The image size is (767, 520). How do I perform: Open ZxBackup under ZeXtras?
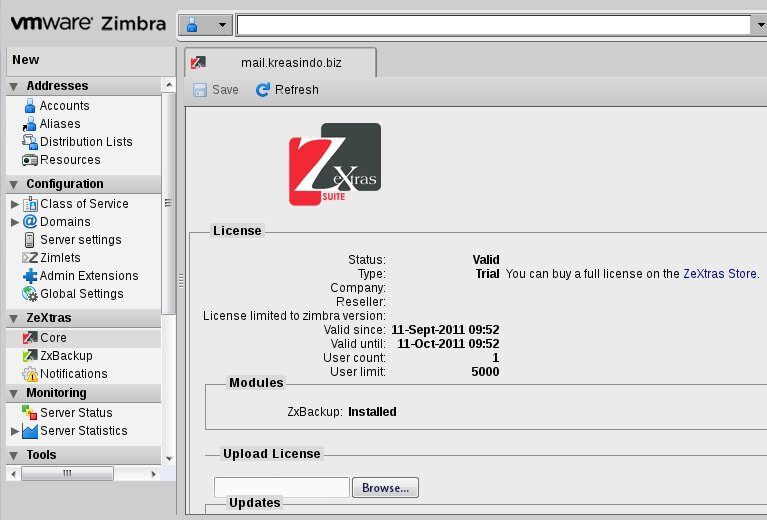pyautogui.click(x=66, y=356)
